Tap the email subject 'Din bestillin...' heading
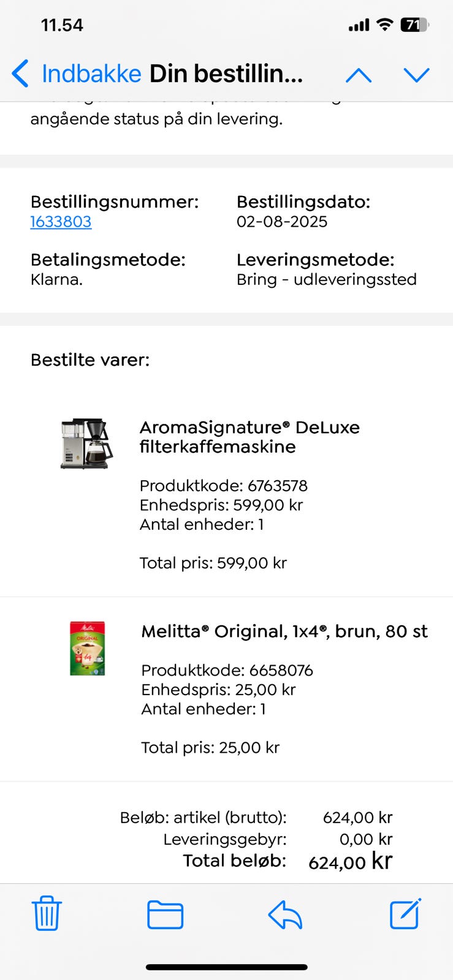The image size is (453, 980). tap(226, 74)
